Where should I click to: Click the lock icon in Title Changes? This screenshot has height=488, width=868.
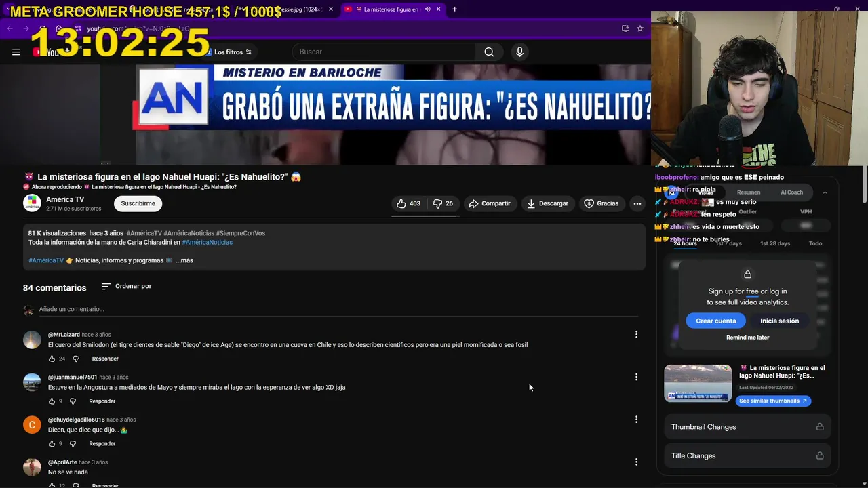(820, 455)
